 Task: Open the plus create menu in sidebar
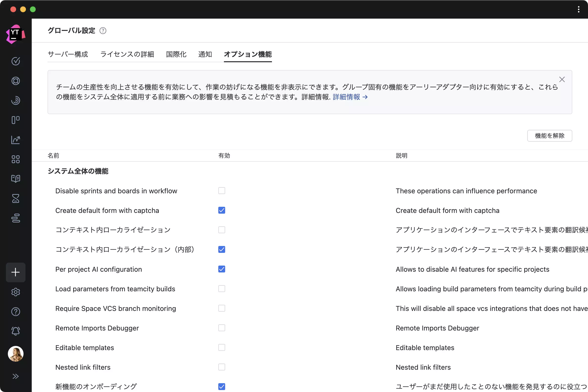pos(15,272)
